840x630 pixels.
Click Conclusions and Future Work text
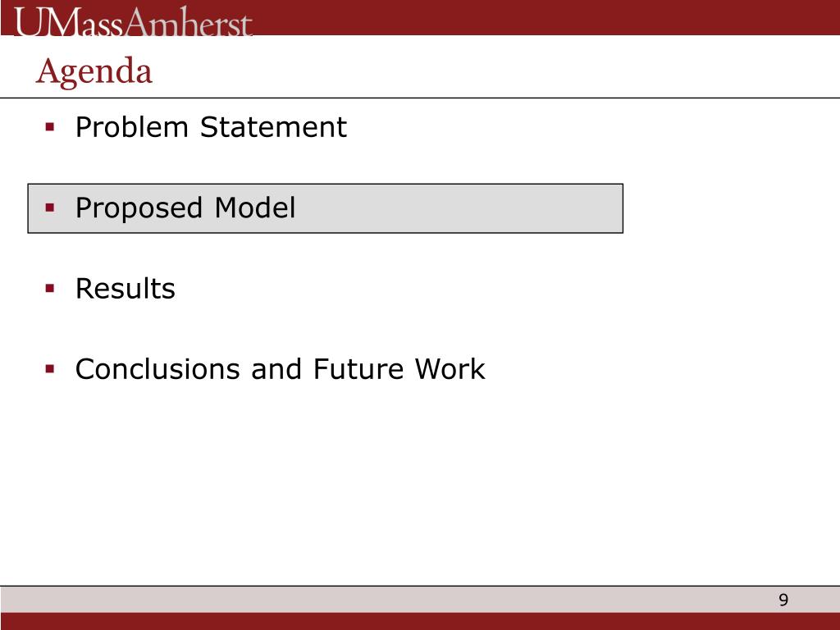coord(281,369)
